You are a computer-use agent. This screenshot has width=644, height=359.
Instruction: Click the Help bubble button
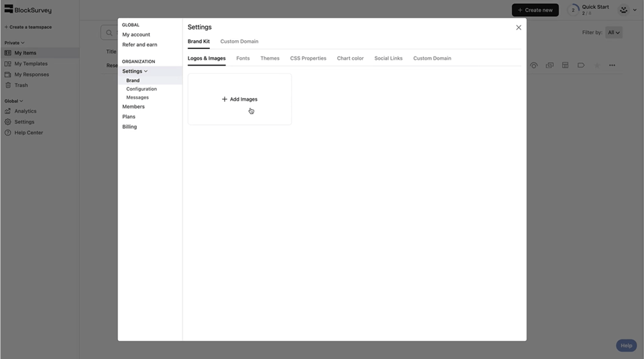click(x=627, y=346)
